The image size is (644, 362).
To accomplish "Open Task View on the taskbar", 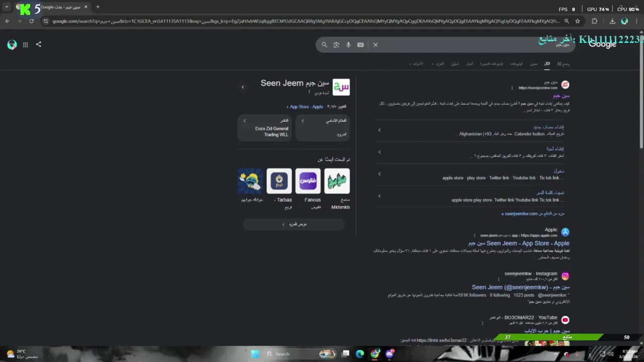I will pos(346,354).
